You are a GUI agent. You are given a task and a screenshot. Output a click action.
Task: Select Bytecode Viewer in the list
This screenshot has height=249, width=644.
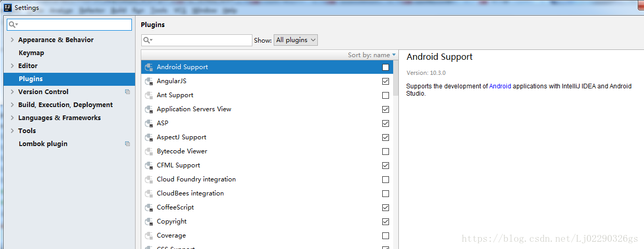point(182,151)
